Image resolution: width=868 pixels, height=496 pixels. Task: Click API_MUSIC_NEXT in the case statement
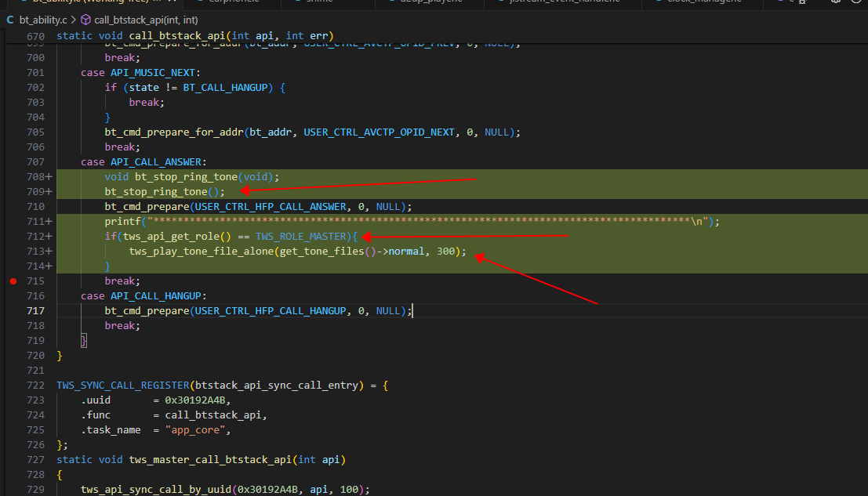(x=153, y=72)
